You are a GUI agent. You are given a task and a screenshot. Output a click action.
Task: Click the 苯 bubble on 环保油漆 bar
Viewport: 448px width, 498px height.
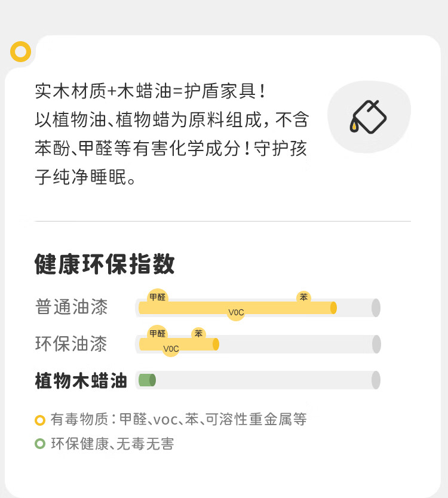(198, 333)
